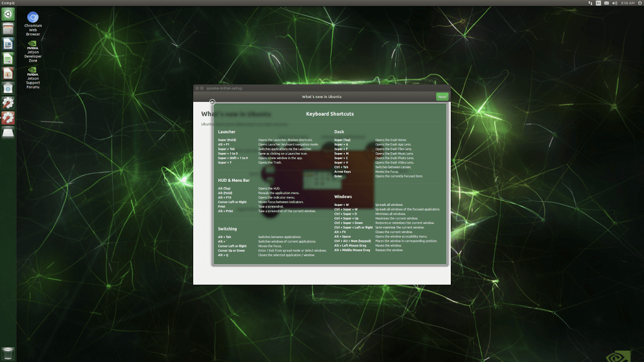Open the sound volume menu
Screen dimensions: 644x362
(614, 3)
